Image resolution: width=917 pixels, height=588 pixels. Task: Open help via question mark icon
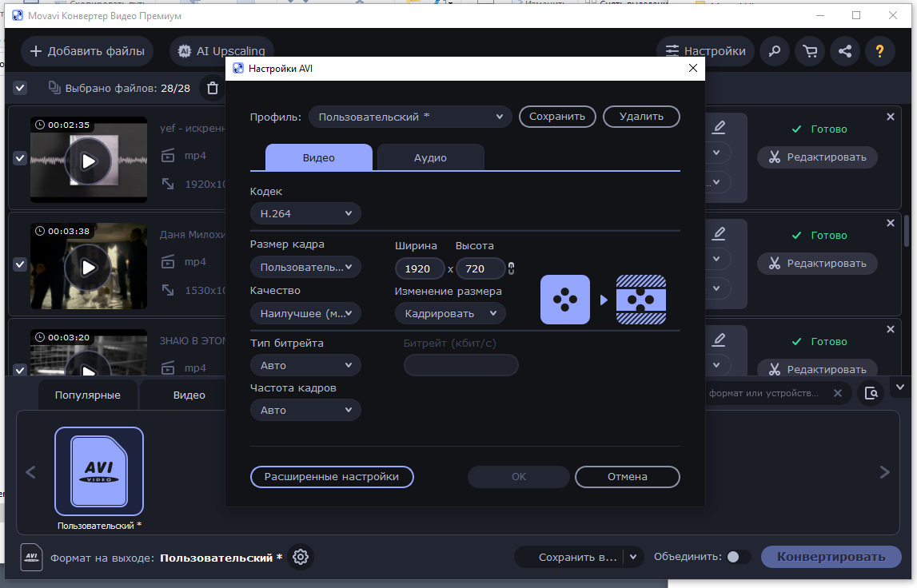coord(880,51)
